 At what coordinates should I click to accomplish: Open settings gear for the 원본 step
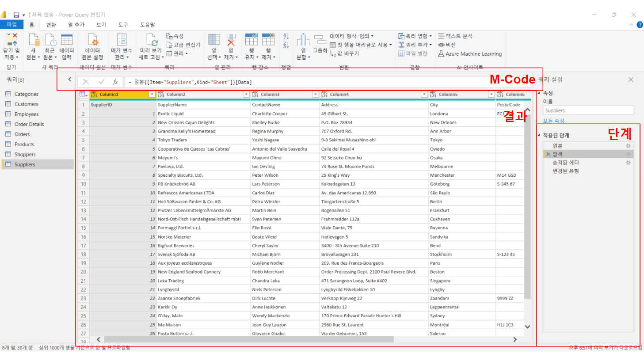point(628,146)
